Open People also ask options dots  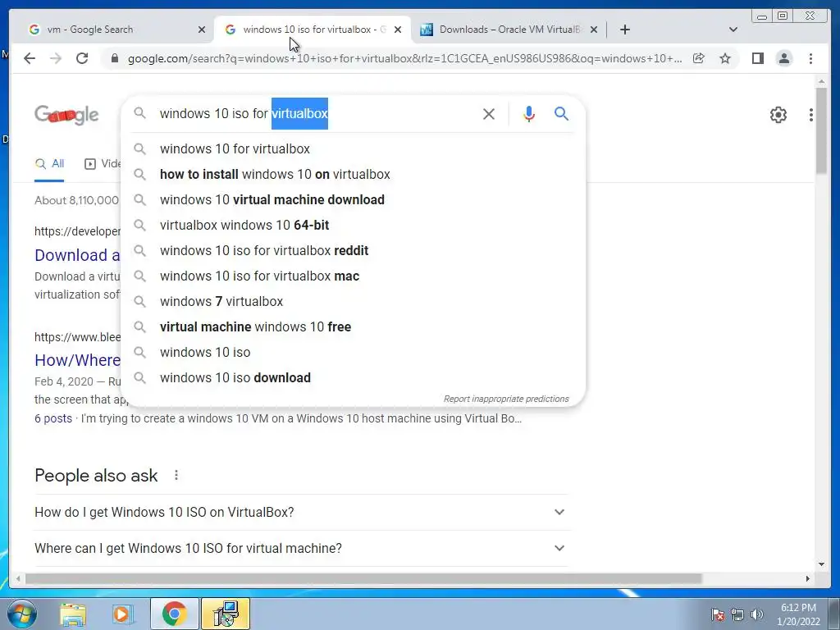[176, 475]
